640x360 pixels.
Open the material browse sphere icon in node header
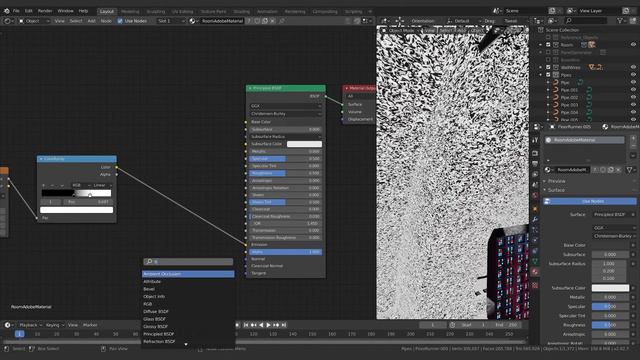pos(193,21)
